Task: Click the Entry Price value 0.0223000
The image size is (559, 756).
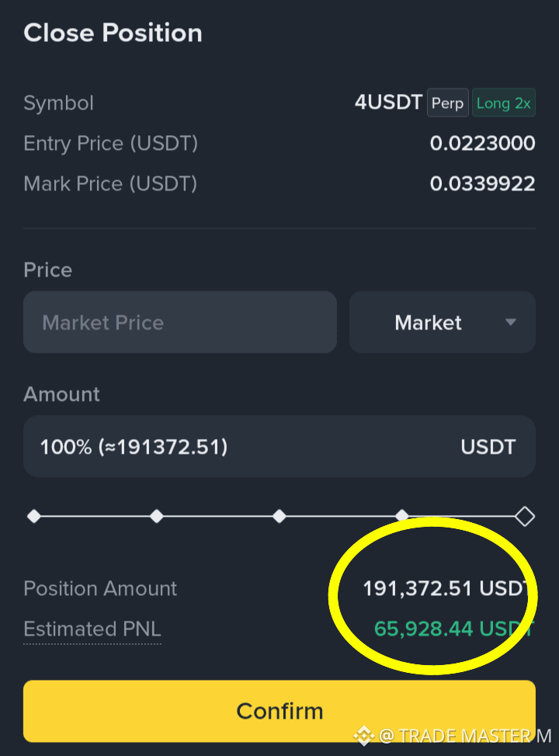Action: tap(482, 143)
